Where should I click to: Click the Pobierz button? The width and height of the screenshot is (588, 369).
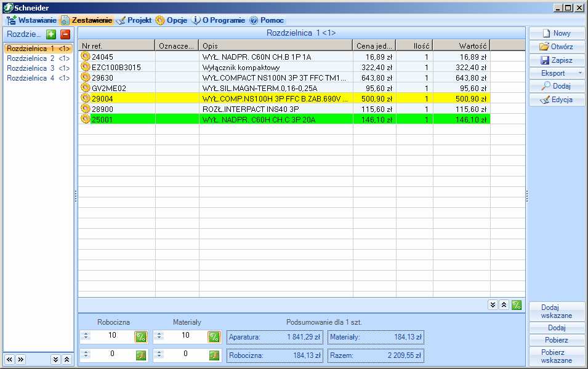point(557,339)
